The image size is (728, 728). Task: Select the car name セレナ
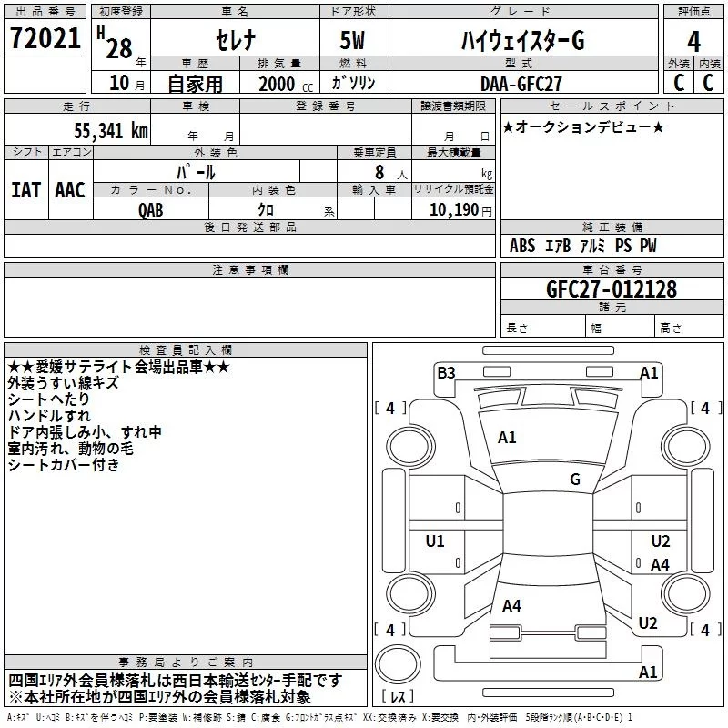pyautogui.click(x=236, y=40)
